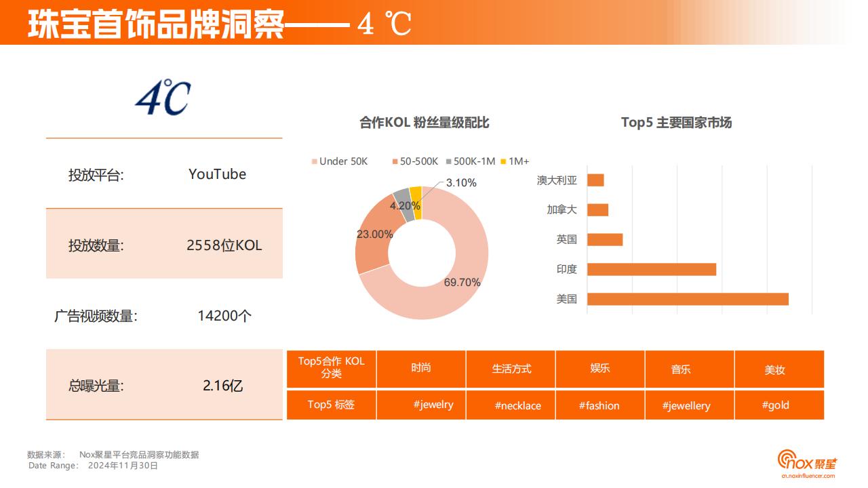Click the NOX聚星 logo
The image size is (868, 488).
807,460
